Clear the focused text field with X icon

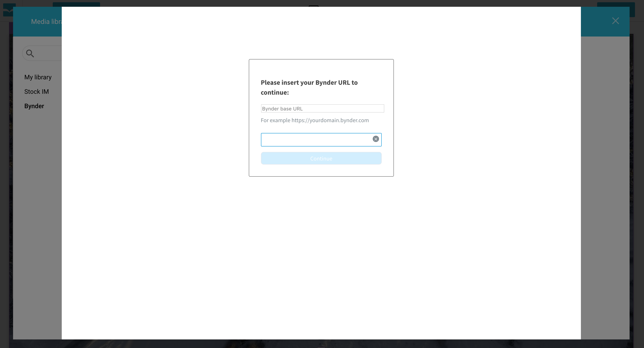375,139
